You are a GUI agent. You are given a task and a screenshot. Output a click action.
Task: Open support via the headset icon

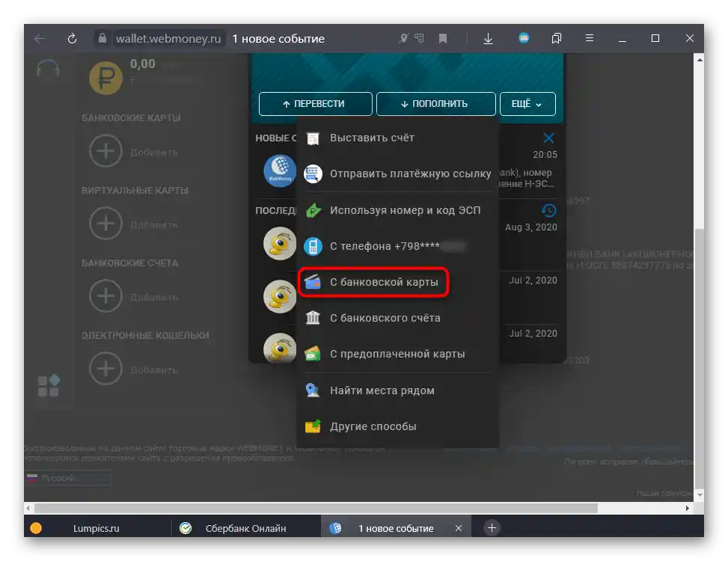pyautogui.click(x=48, y=70)
